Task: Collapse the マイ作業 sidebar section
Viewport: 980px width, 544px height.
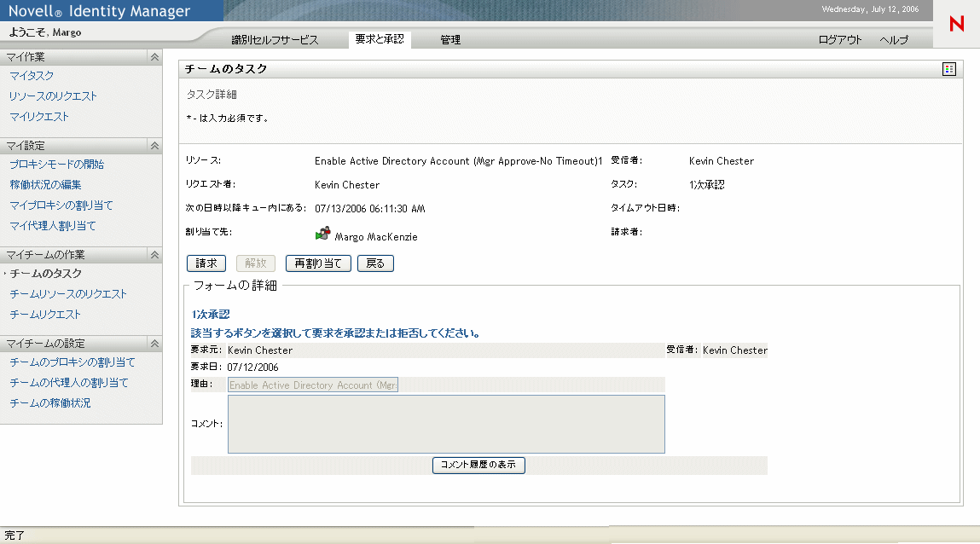Action: (154, 57)
